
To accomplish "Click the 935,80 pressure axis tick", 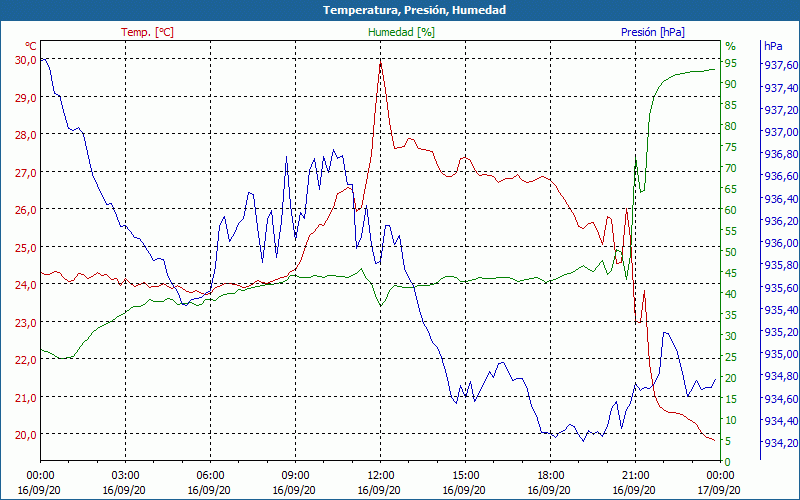I will click(x=781, y=265).
